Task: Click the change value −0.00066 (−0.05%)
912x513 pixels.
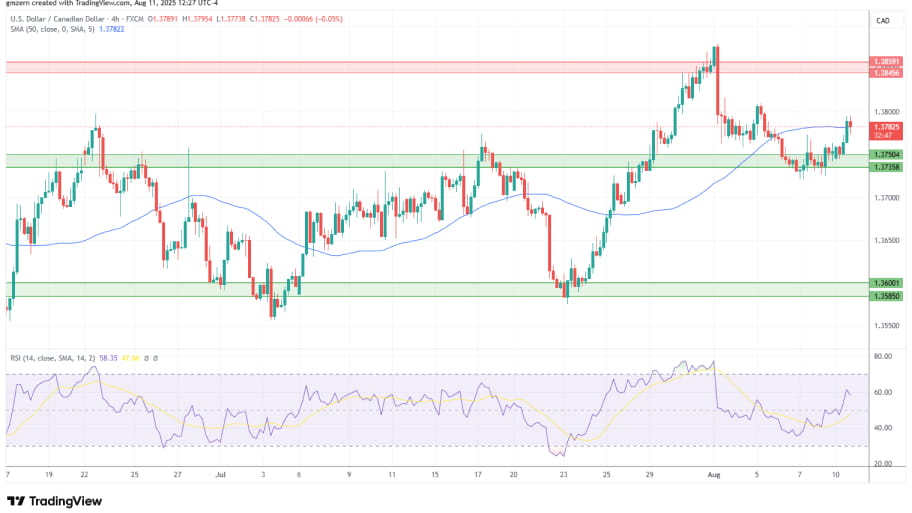Action: pyautogui.click(x=313, y=19)
